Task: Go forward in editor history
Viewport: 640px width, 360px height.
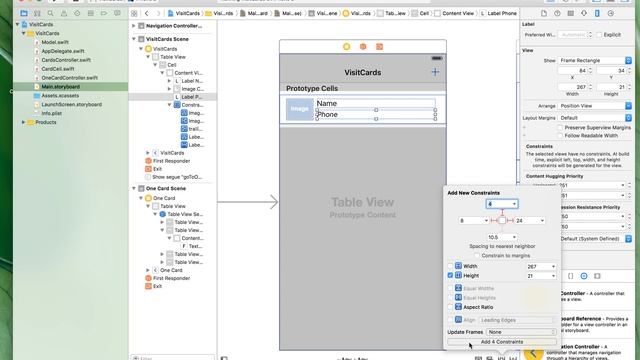Action: [x=158, y=13]
